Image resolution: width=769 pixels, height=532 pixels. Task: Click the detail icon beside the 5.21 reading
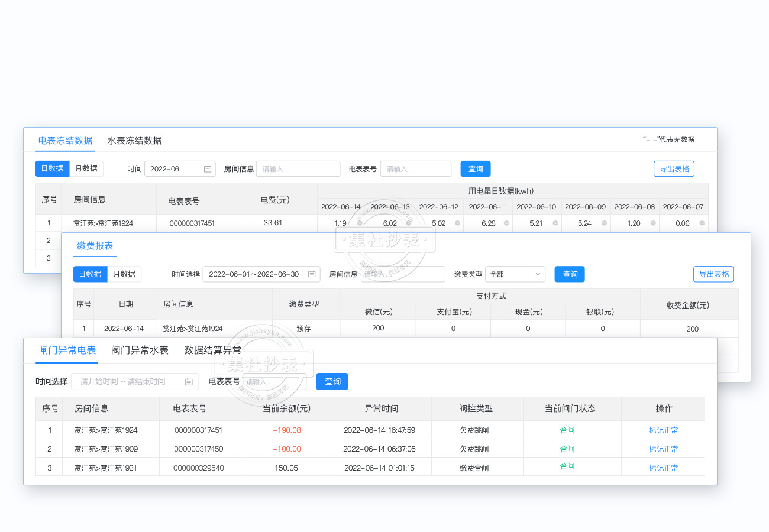[x=555, y=223]
